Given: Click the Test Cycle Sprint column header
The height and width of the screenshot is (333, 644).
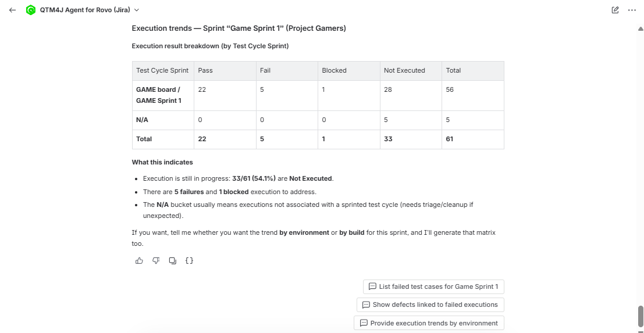Looking at the screenshot, I should click(x=163, y=70).
